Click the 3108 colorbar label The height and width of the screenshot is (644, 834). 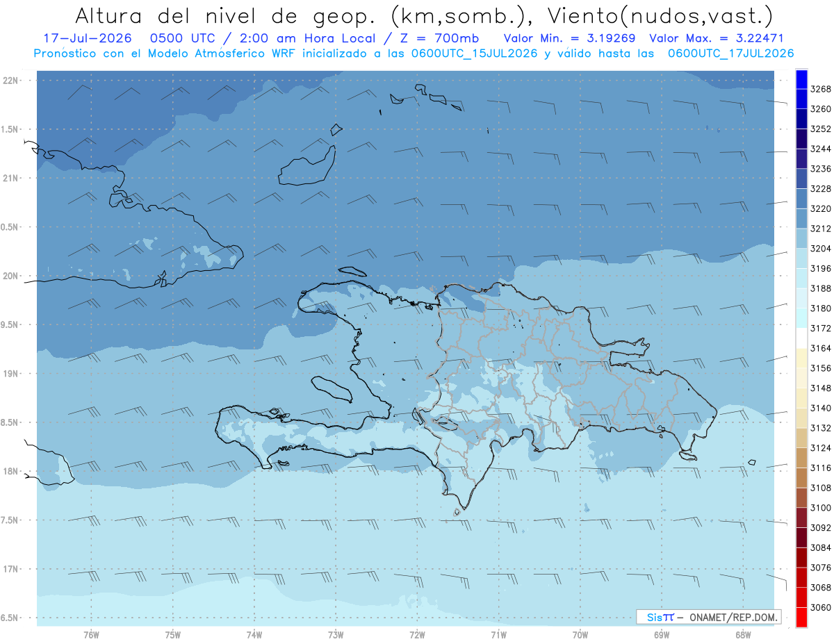[x=821, y=488]
